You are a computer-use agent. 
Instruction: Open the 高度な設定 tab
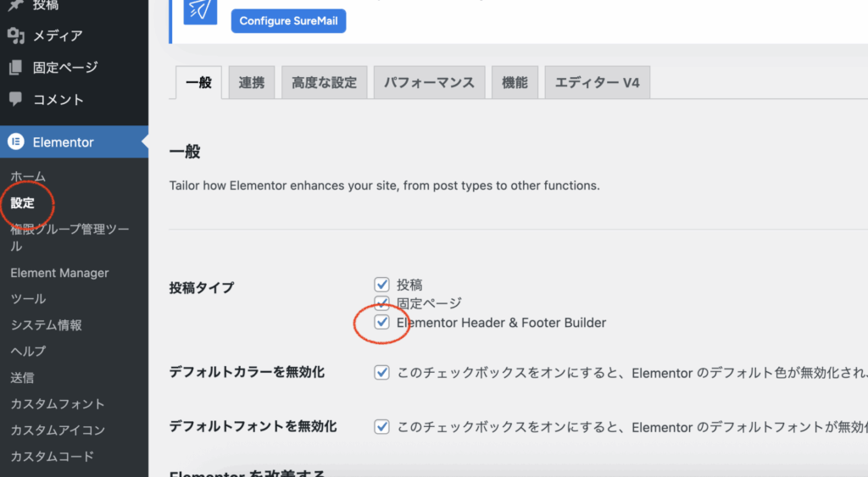pyautogui.click(x=324, y=82)
